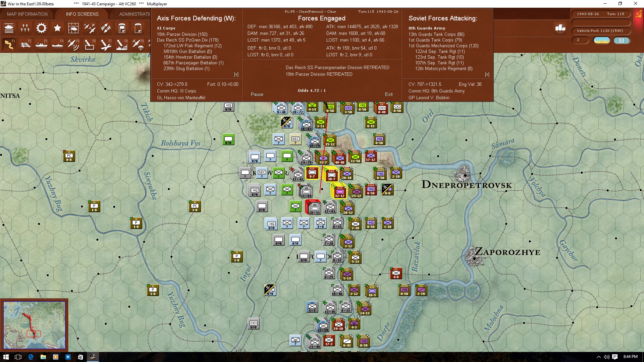
Task: Toggle the unit counter display showing 0
Action: tap(622, 40)
